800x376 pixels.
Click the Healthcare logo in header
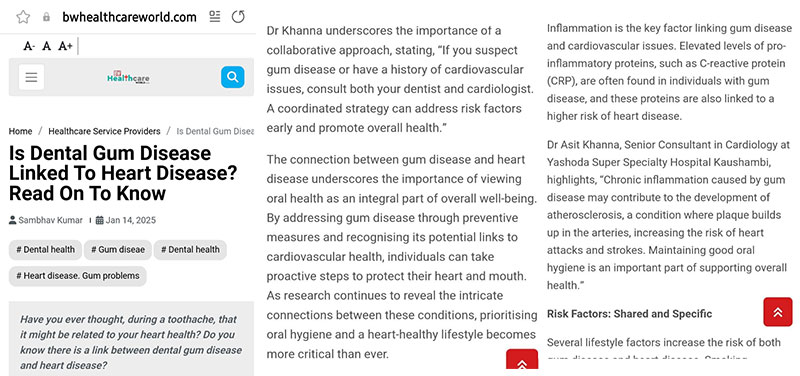(129, 78)
